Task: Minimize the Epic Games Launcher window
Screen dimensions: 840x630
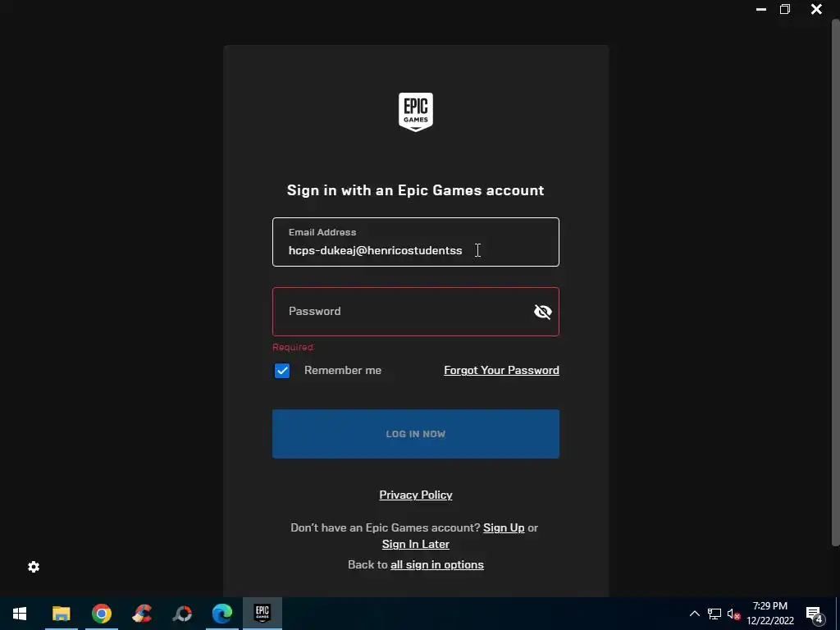Action: [x=760, y=9]
